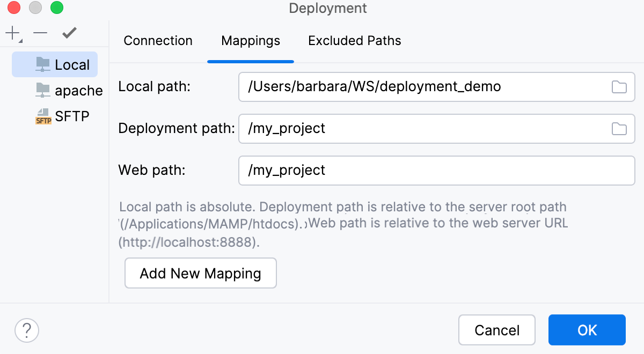
Task: Switch to the Connection tab
Action: (x=158, y=40)
